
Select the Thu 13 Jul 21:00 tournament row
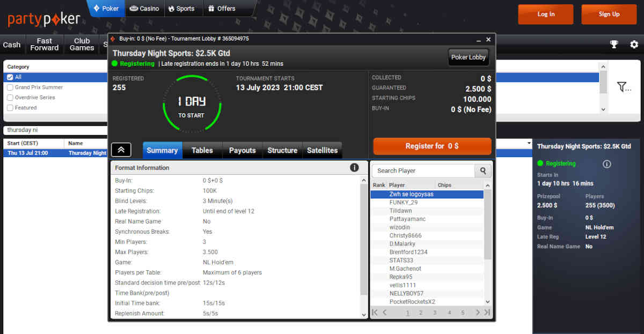pos(56,153)
